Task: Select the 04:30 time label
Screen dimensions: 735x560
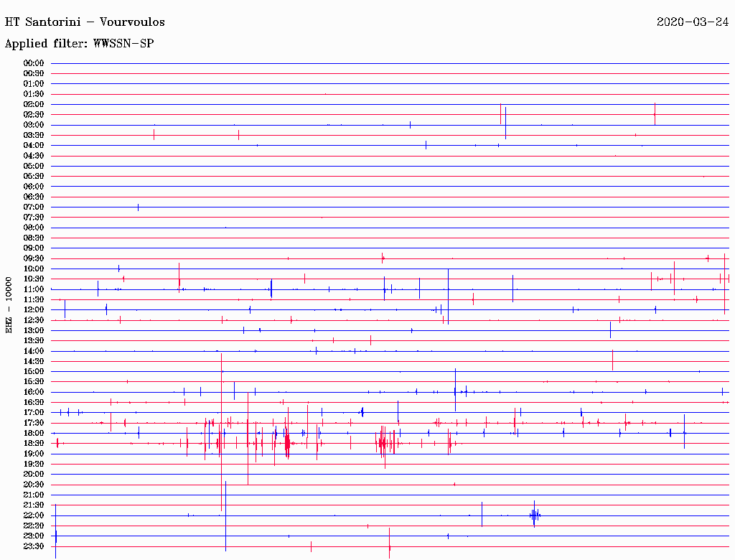Action: click(x=34, y=156)
